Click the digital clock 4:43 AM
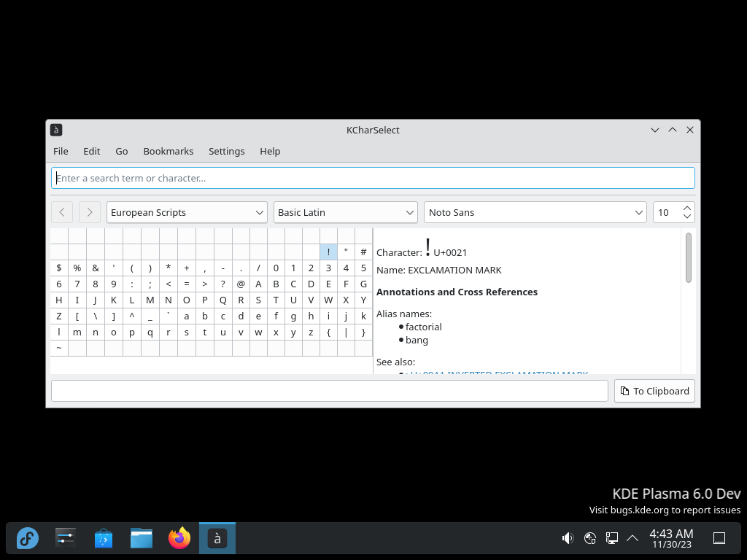 [671, 534]
